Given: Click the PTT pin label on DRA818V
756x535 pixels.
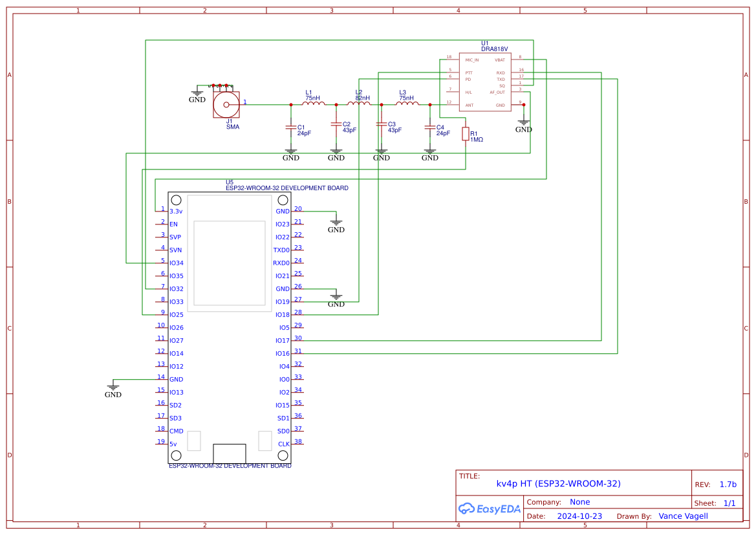Looking at the screenshot, I should coord(469,73).
